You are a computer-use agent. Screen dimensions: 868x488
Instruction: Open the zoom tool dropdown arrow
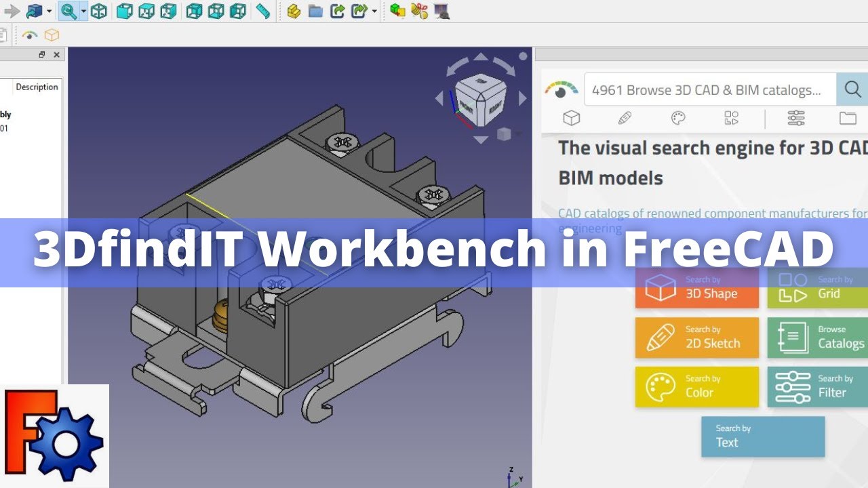[x=83, y=12]
